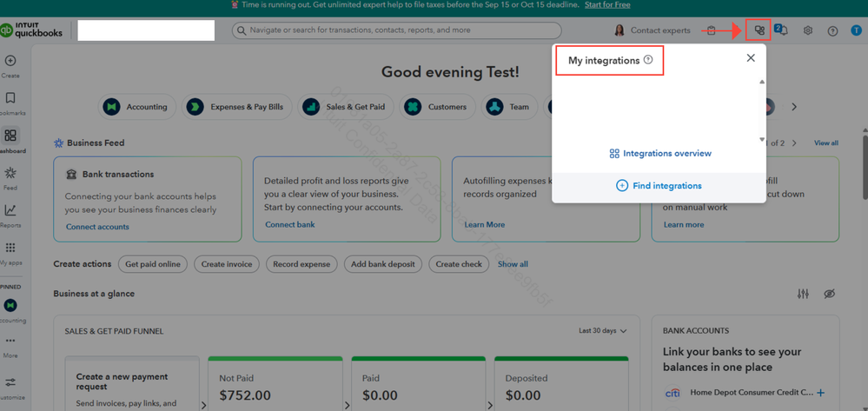Screen dimensions: 868x411
Task: Click chevron right of the Paid card
Action: click(x=489, y=406)
